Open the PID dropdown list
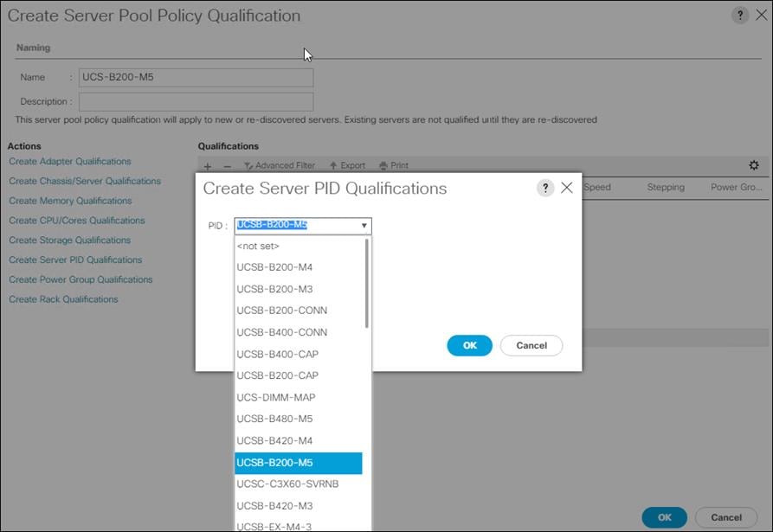Viewport: 773px width, 532px height. pyautogui.click(x=364, y=224)
